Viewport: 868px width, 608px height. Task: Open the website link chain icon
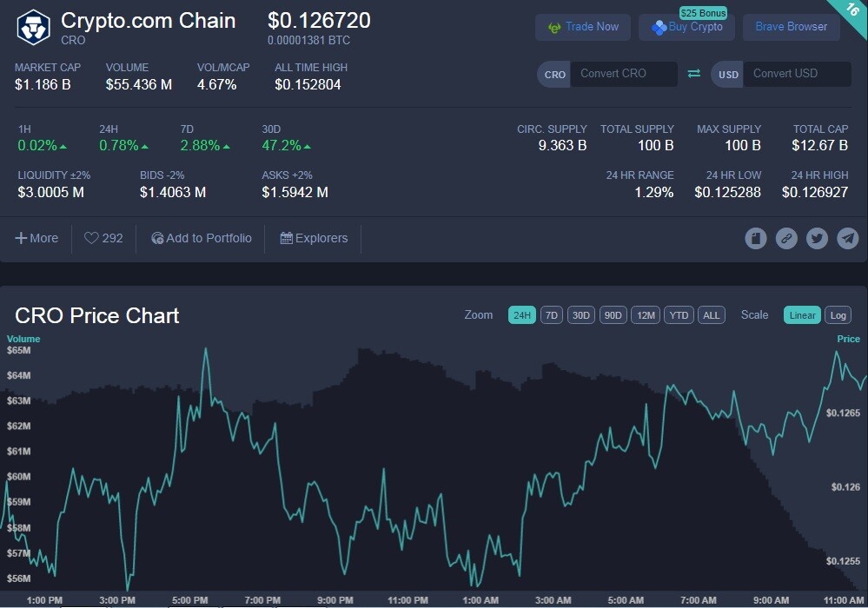pyautogui.click(x=786, y=239)
